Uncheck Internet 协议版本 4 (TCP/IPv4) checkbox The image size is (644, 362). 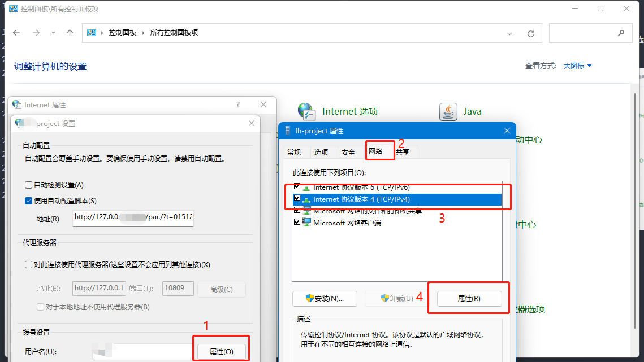point(297,199)
